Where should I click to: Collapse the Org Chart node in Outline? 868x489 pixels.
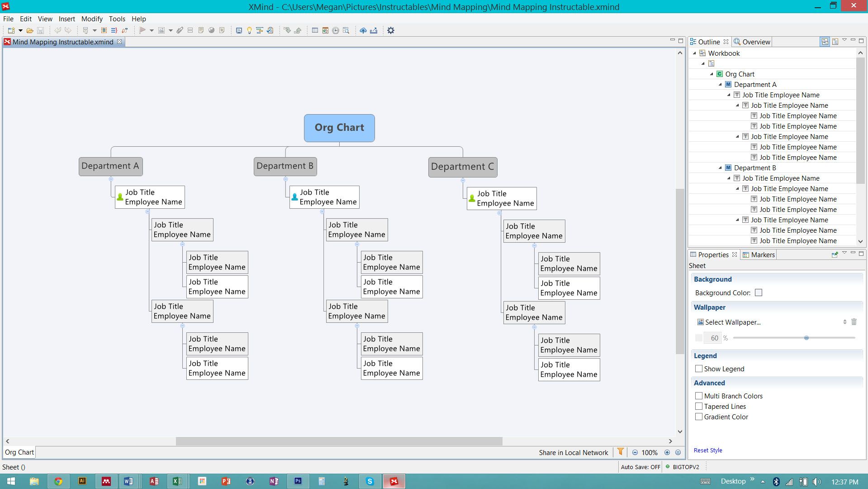point(712,74)
